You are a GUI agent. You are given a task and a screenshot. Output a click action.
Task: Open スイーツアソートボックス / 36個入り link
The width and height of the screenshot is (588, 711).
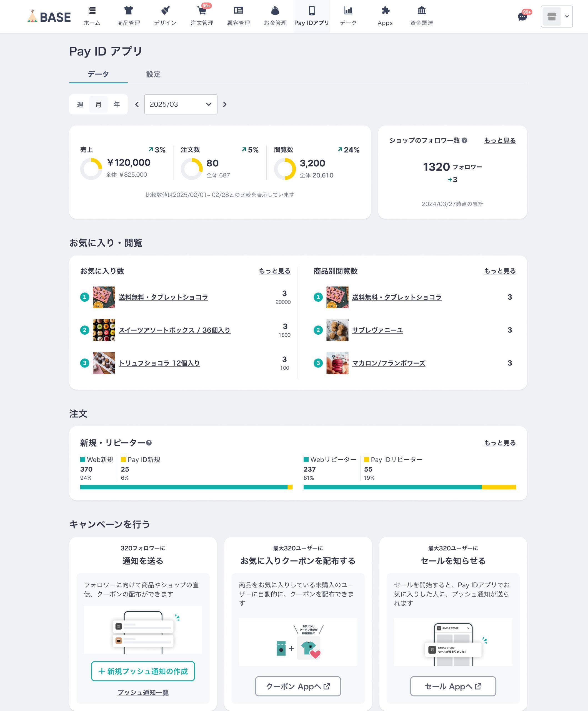(x=174, y=330)
